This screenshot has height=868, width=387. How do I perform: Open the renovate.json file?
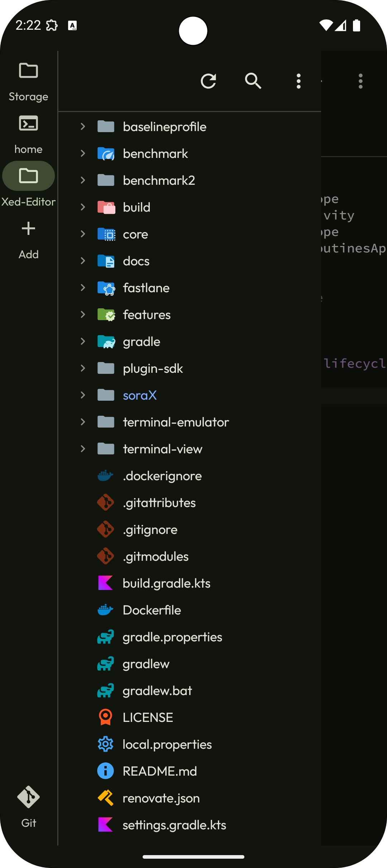(190, 798)
